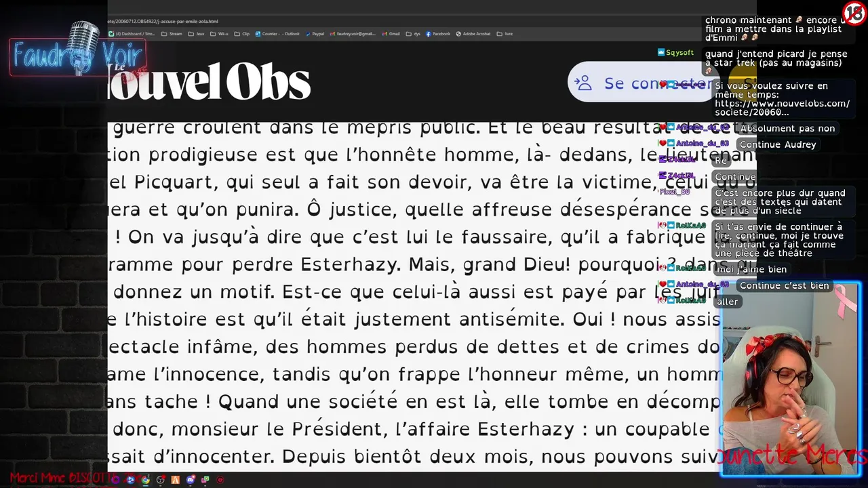
Task: Open the faudrey.voir@gmail bookmark
Action: 353,33
